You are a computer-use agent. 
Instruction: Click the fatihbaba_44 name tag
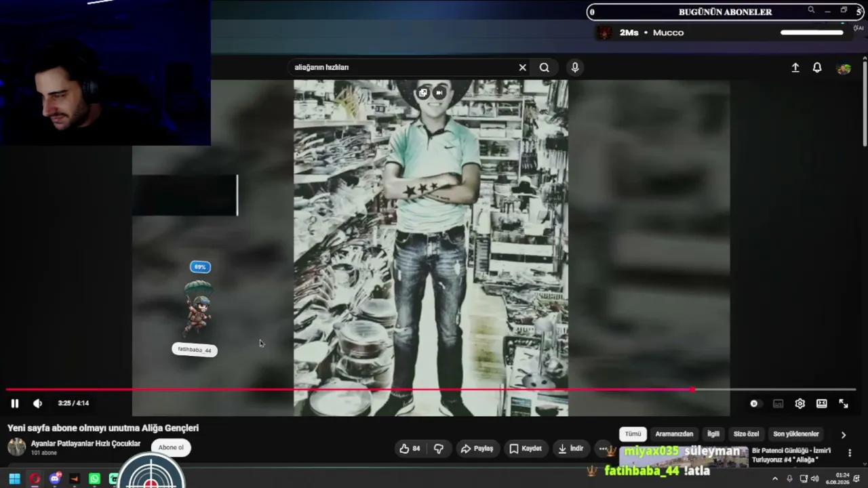[195, 350]
